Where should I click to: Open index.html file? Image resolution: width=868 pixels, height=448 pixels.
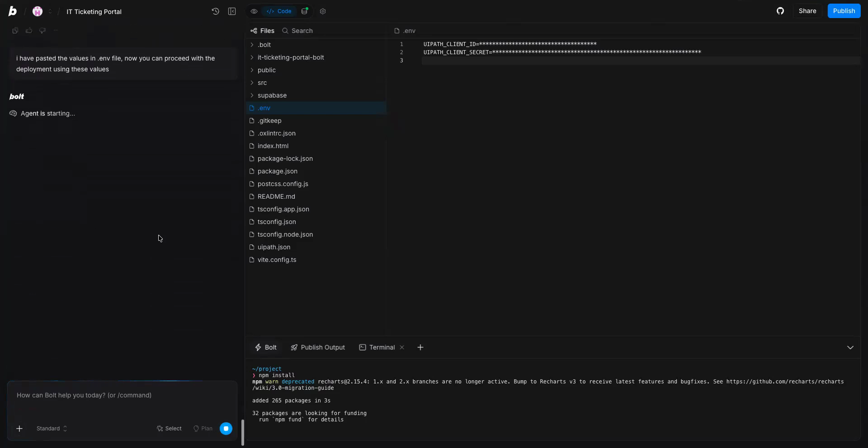[x=316, y=146]
